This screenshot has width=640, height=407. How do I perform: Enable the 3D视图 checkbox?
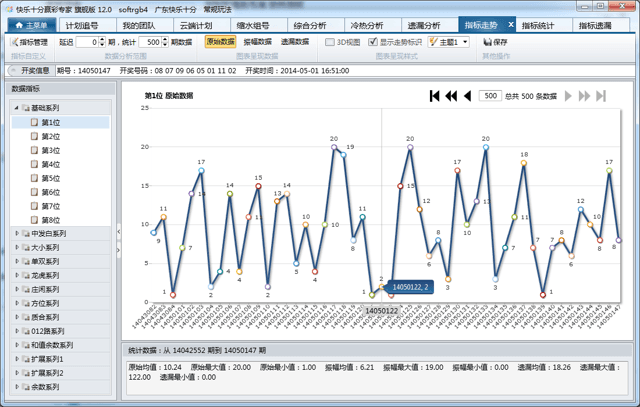coord(330,43)
